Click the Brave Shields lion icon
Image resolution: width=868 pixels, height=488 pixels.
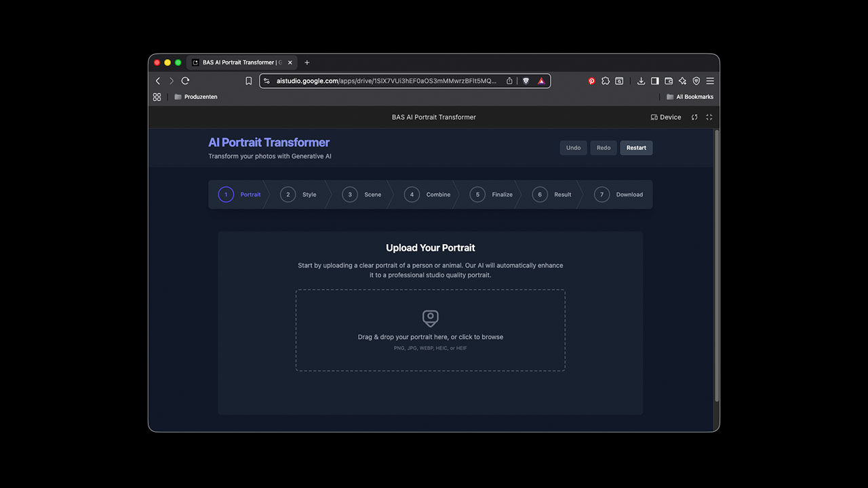point(526,81)
